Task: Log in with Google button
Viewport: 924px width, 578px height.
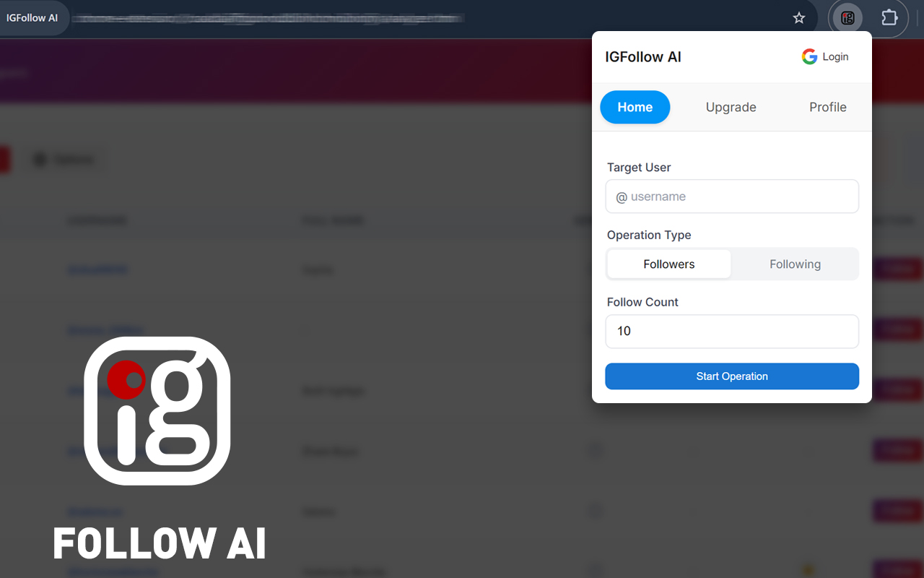Action: point(825,57)
